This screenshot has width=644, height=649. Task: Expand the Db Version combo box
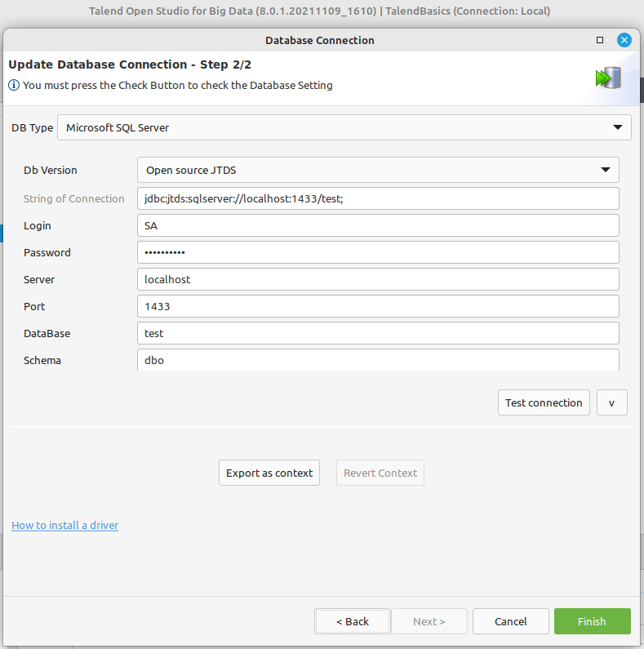click(378, 170)
